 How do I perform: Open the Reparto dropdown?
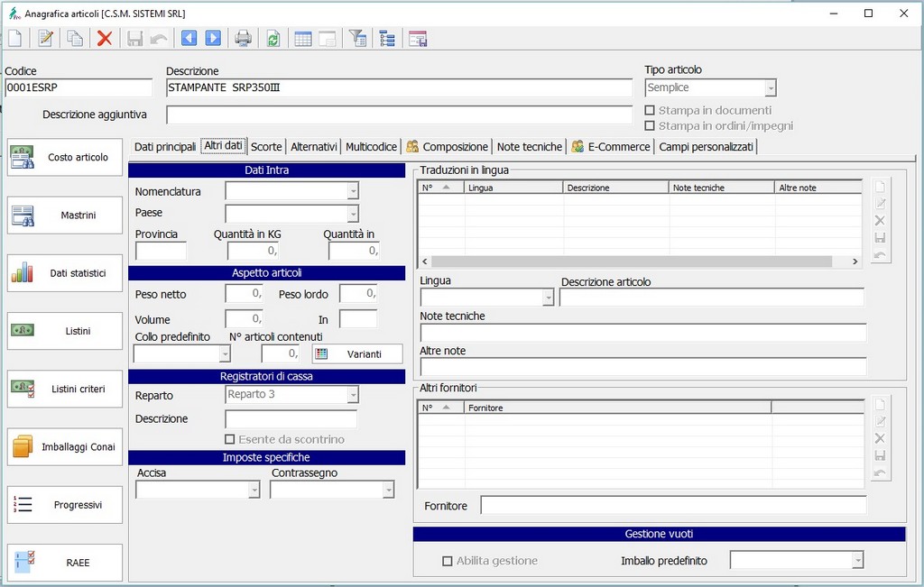tap(353, 394)
